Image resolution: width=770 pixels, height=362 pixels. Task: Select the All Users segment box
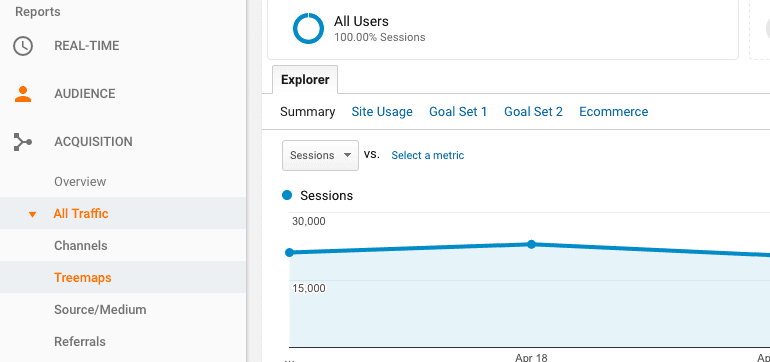[x=503, y=29]
